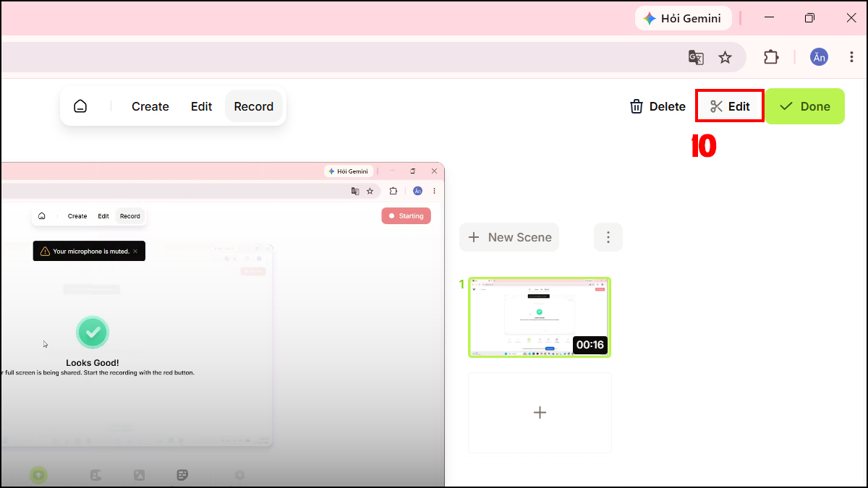Select scene 1 thumbnail
Viewport: 868px width, 488px height.
pos(540,317)
